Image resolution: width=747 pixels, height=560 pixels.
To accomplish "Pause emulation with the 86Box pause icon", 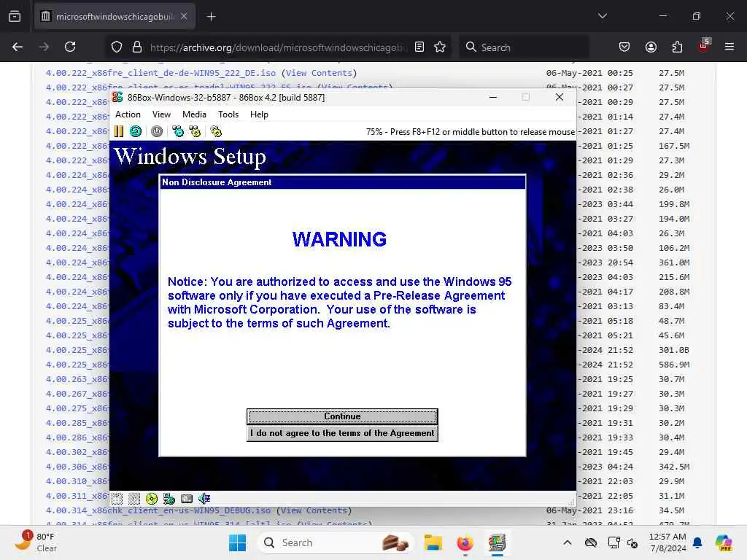I will click(x=119, y=131).
